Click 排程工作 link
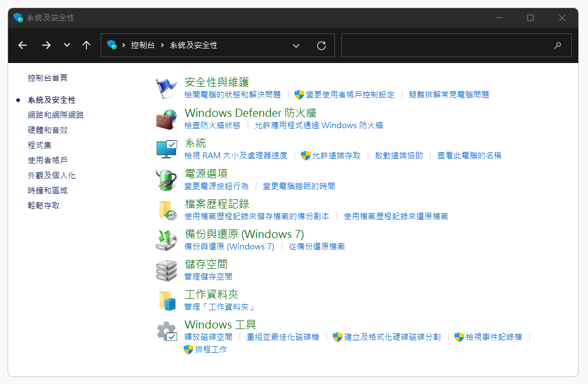588x384 pixels. coord(211,349)
